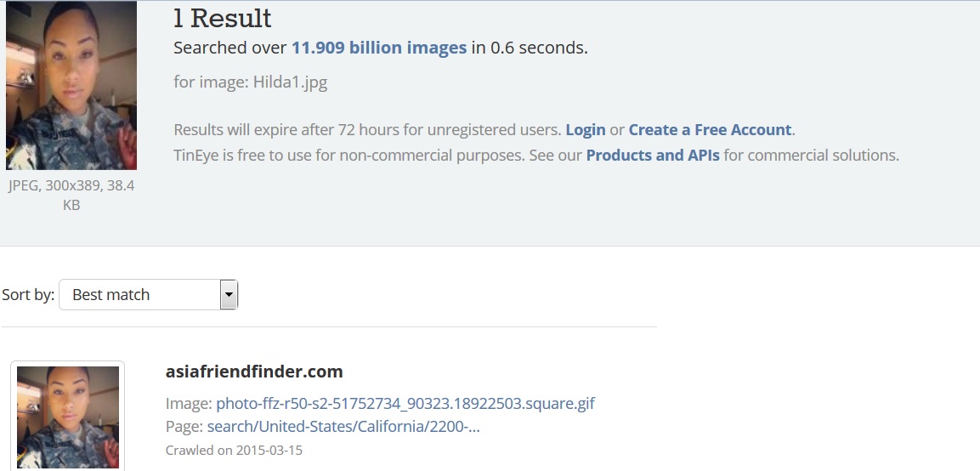
Task: Open the '11.909 billion images' link
Action: (x=379, y=48)
